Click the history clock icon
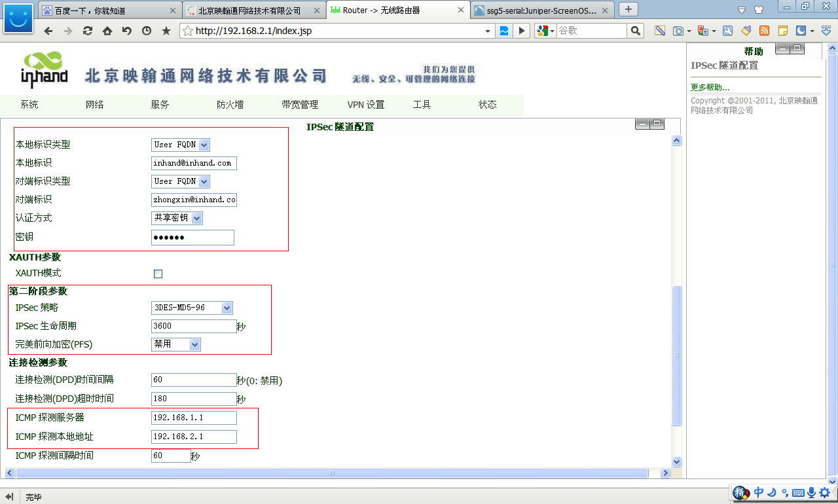Image resolution: width=838 pixels, height=504 pixels. (146, 31)
